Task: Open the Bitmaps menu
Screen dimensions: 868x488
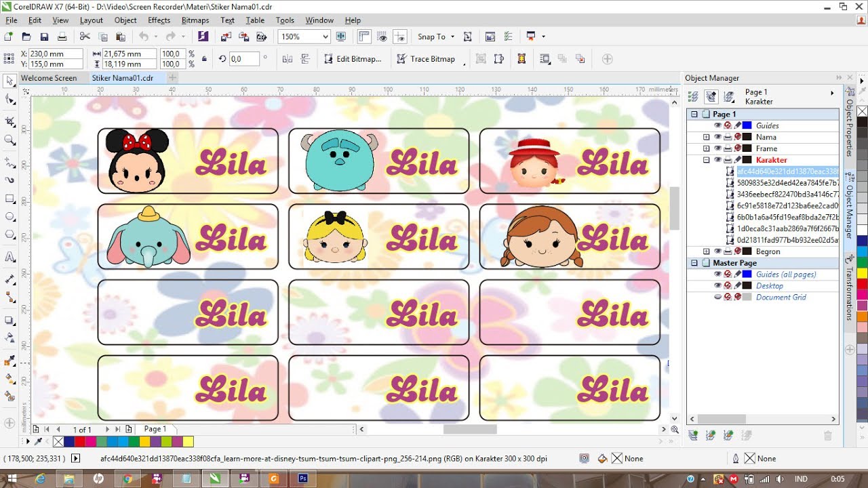Action: coord(195,20)
